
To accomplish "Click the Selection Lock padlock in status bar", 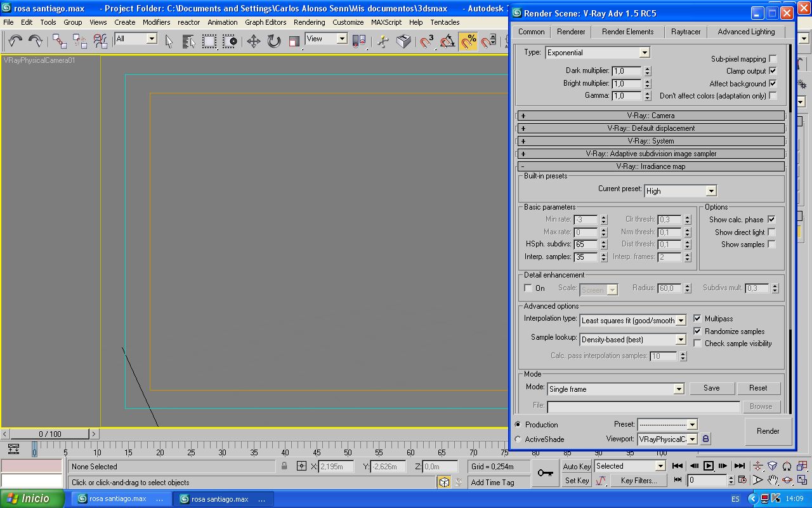I will tap(284, 466).
